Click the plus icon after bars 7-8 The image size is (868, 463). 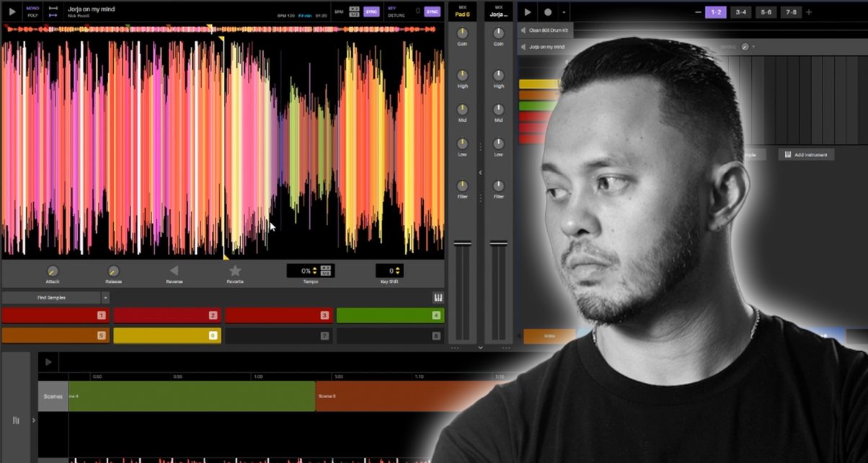808,12
